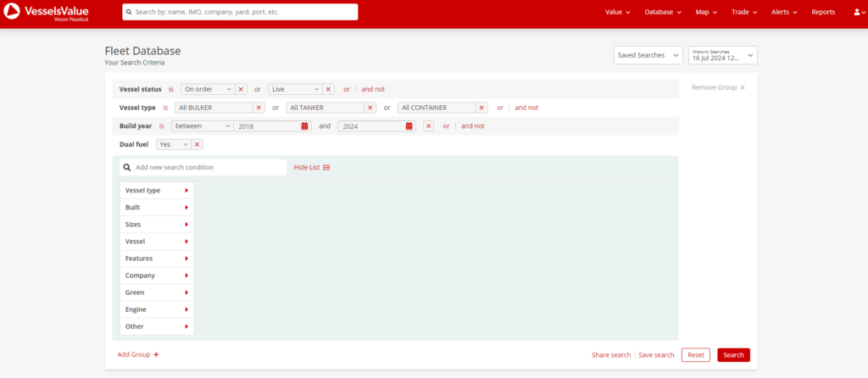The width and height of the screenshot is (868, 378).
Task: Click the Hide List toggle
Action: (x=311, y=168)
